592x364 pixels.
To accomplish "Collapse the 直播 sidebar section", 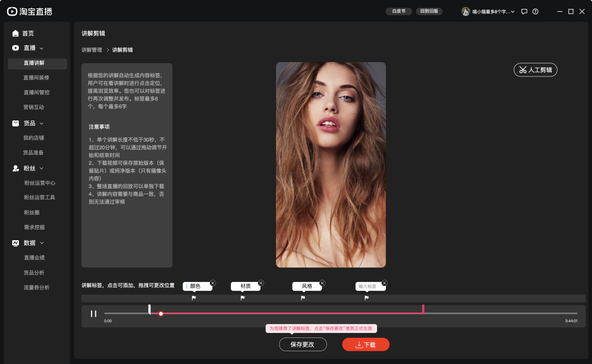I will click(42, 48).
